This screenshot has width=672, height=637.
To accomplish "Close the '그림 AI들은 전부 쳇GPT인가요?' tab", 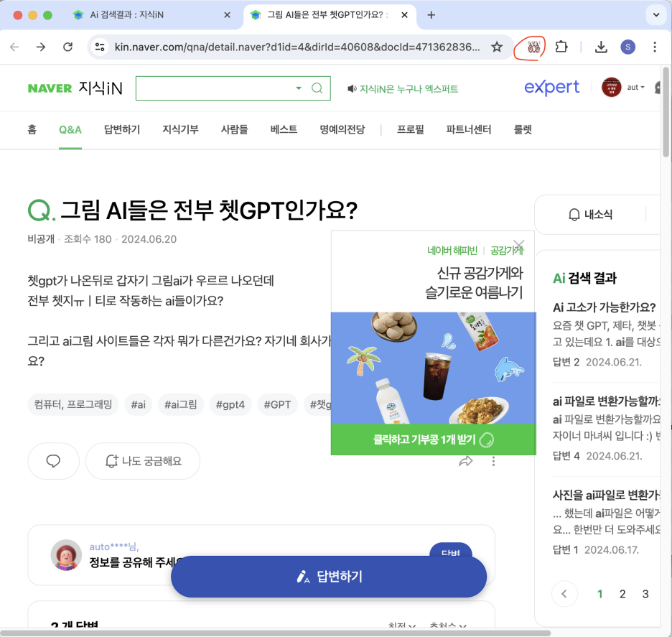I will coord(404,15).
